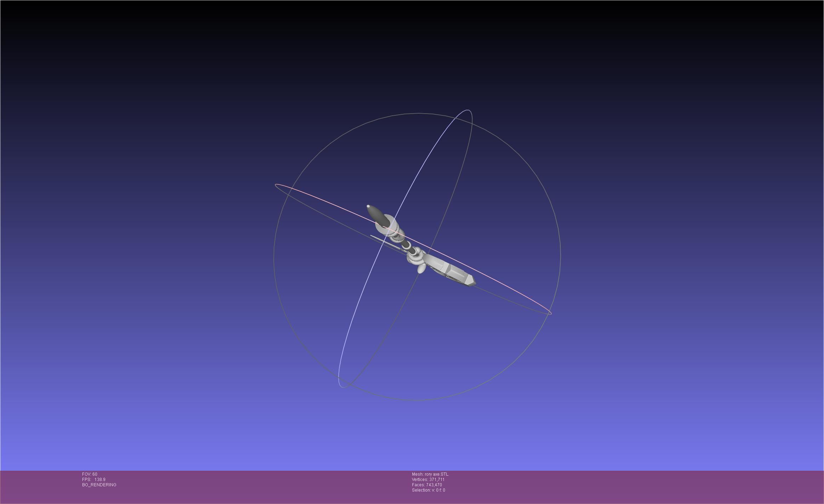The image size is (824, 504).
Task: Click the pink trackball ellipse at its left end
Action: point(276,185)
